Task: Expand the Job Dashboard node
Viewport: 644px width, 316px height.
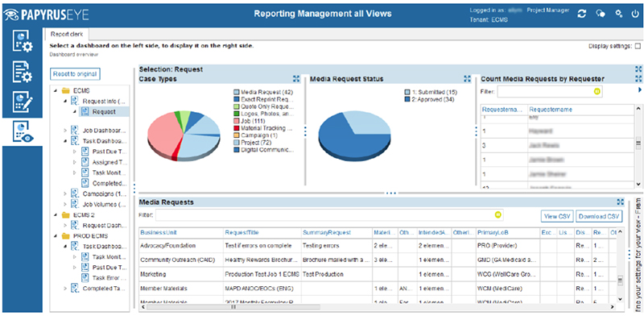Action: [x=65, y=131]
